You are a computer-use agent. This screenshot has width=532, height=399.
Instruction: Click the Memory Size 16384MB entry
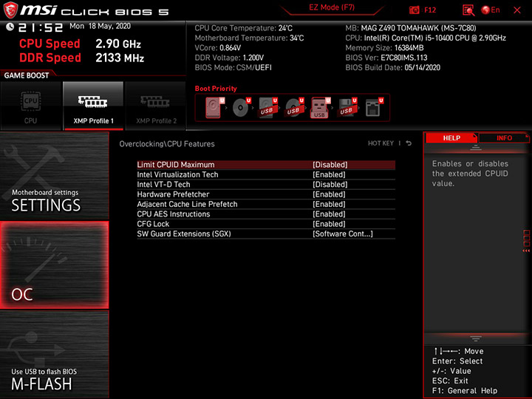[384, 48]
